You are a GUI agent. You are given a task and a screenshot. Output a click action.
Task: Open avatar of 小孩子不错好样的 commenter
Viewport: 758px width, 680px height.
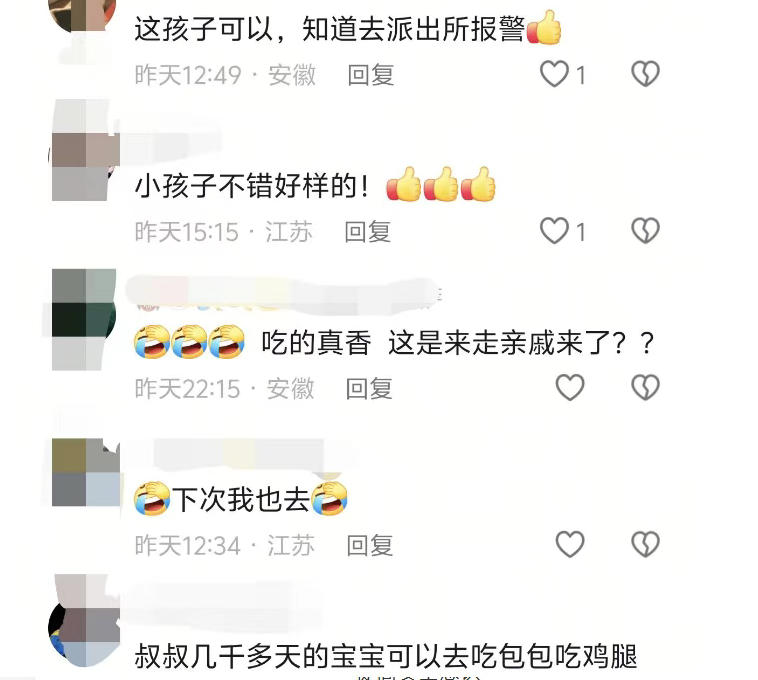84,151
